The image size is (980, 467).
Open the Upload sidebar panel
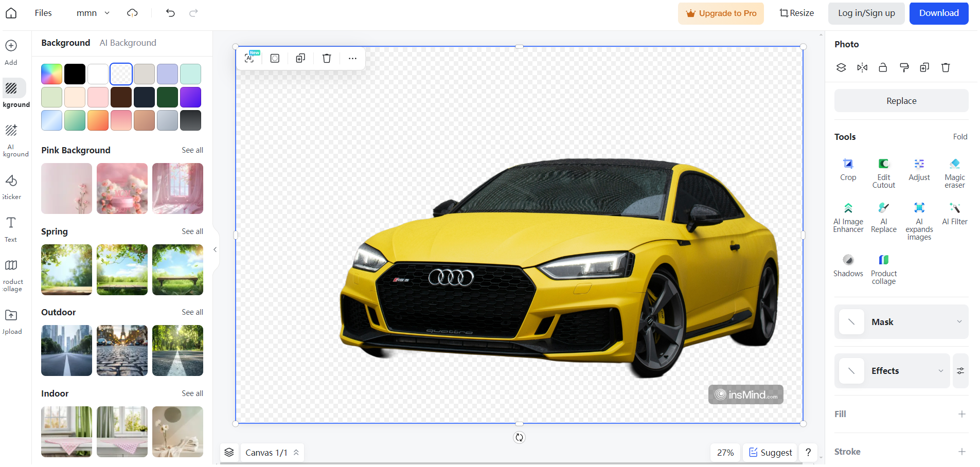point(11,322)
